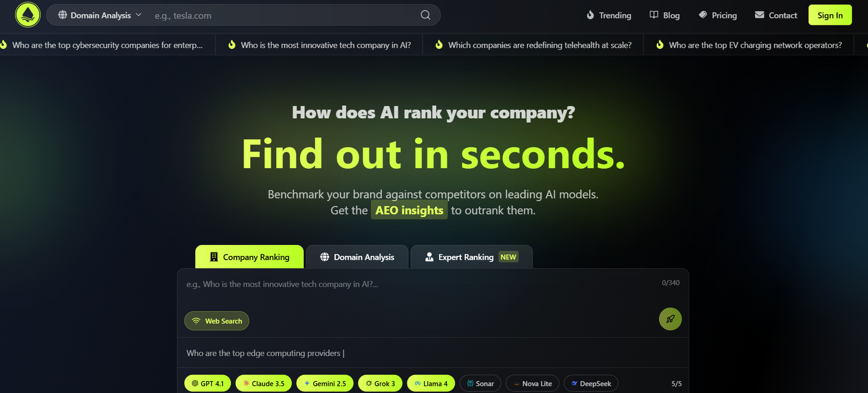Submit query with rocket icon button
Image resolution: width=868 pixels, height=393 pixels.
(x=670, y=319)
